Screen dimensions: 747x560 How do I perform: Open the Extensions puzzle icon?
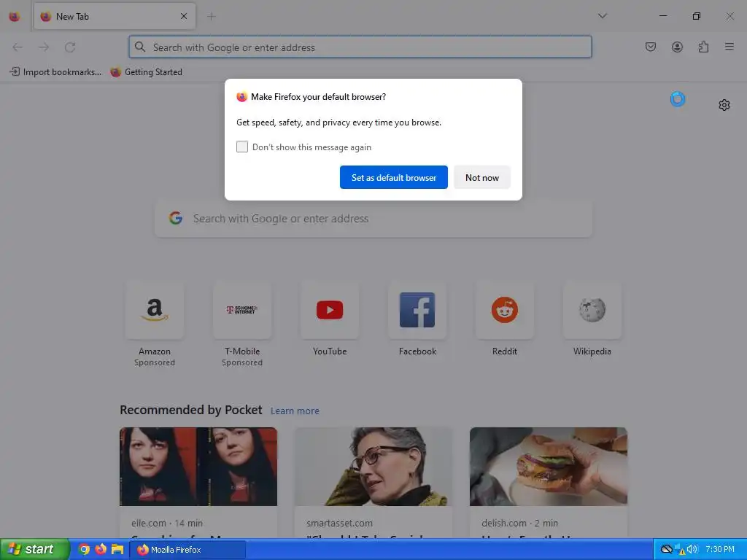(x=703, y=47)
